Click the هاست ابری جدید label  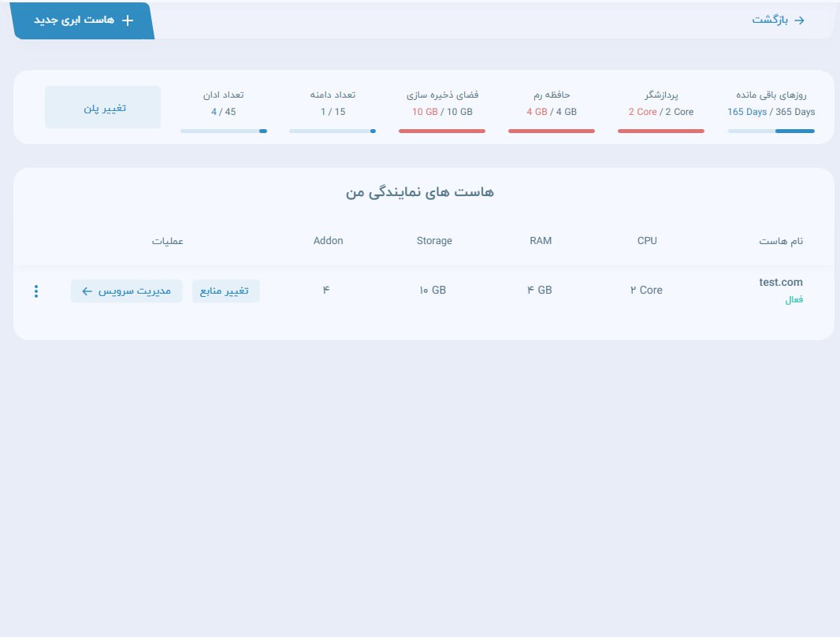click(x=74, y=20)
